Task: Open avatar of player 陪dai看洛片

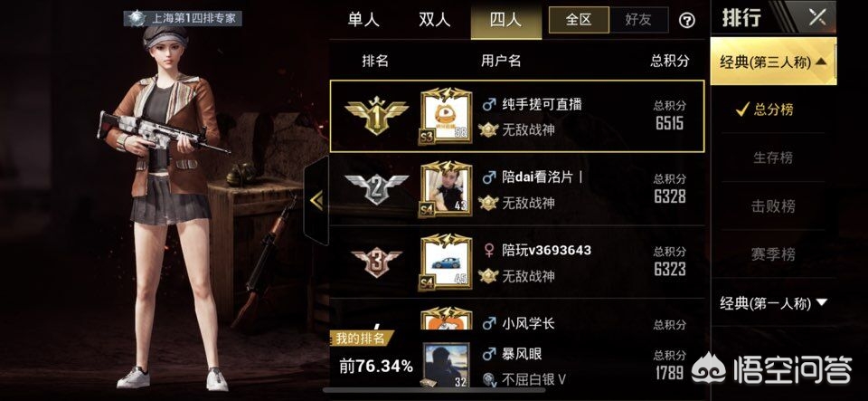Action: pos(446,189)
